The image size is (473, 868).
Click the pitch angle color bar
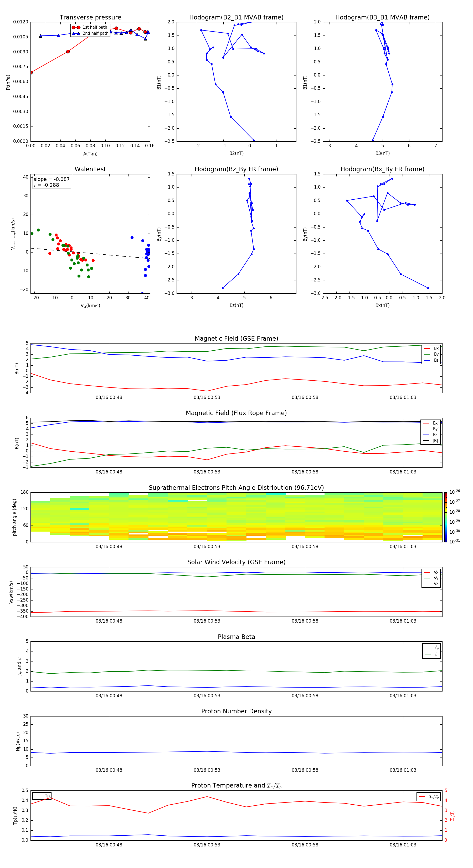pyautogui.click(x=446, y=517)
